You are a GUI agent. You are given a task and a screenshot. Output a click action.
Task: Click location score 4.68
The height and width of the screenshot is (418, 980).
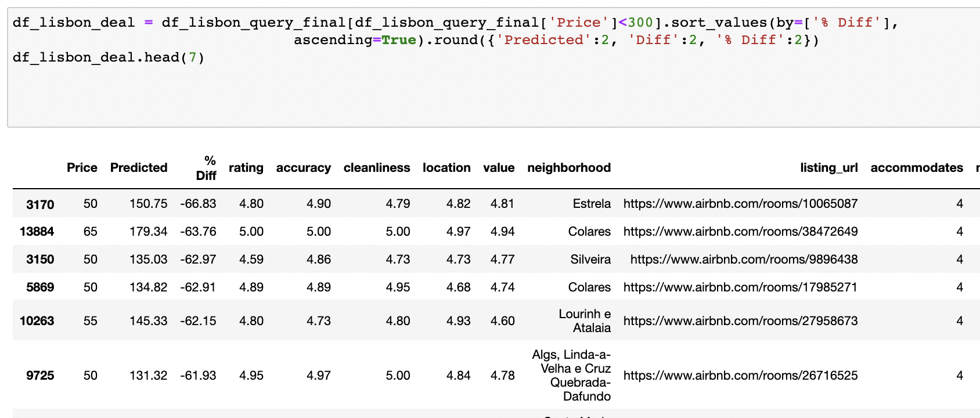459,287
